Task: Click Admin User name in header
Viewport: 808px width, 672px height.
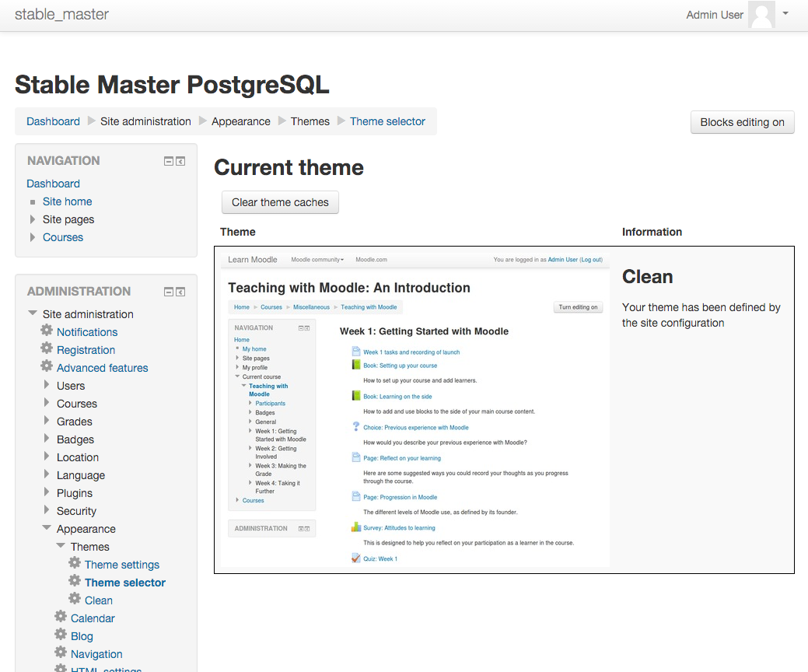Action: click(714, 15)
